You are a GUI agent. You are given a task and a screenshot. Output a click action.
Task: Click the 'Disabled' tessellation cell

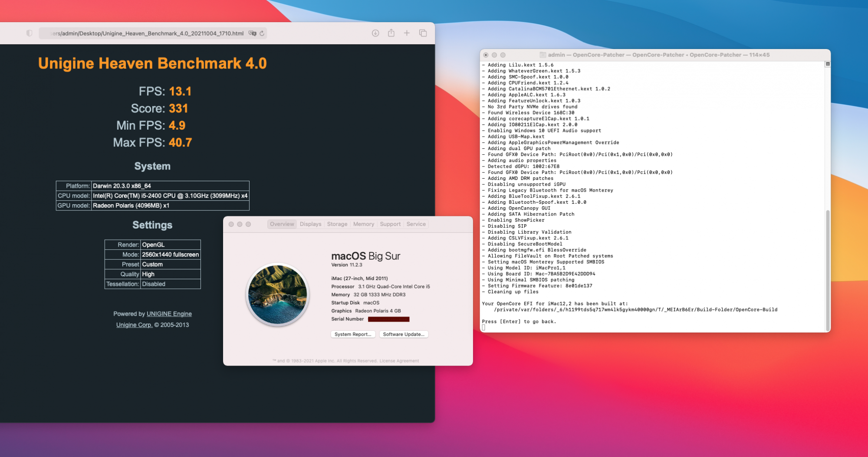pos(171,284)
